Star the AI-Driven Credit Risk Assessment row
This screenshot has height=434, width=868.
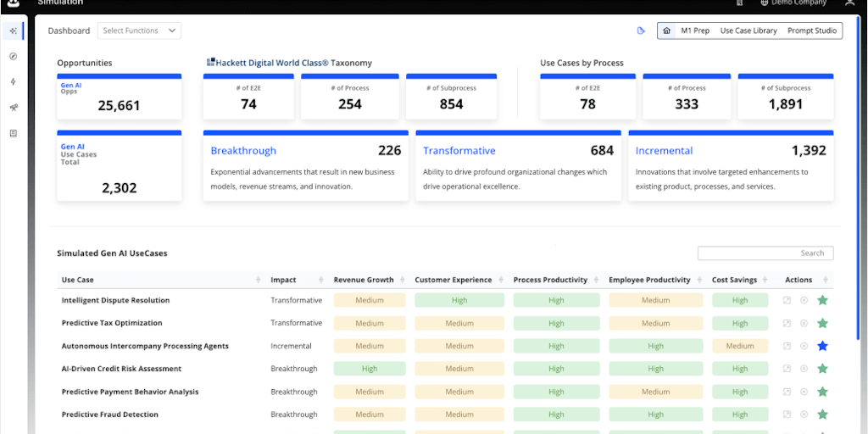click(x=822, y=369)
